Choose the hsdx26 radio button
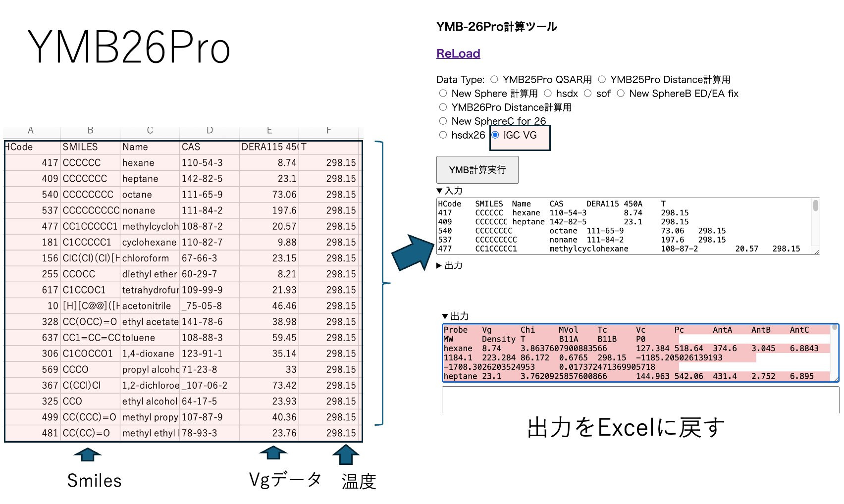The image size is (844, 504). (443, 135)
